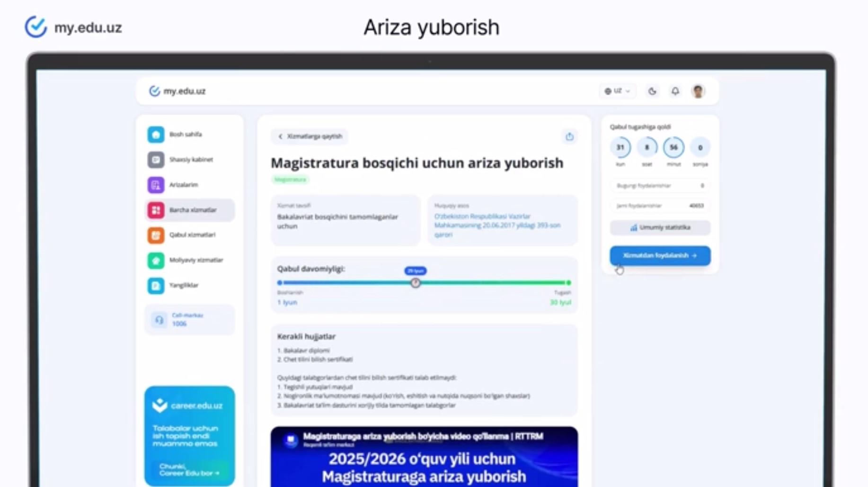
Task: Click the 56 minut countdown circle
Action: [673, 148]
